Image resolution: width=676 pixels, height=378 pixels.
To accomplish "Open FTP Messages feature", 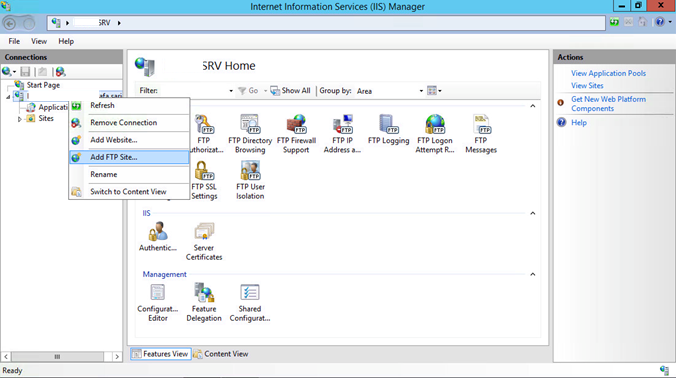I will [481, 134].
